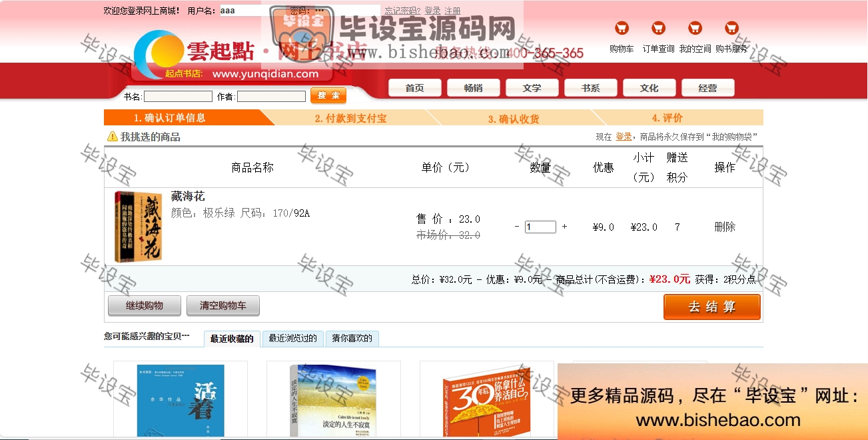Click the 藏海花 product title
The image size is (868, 440).
188,196
